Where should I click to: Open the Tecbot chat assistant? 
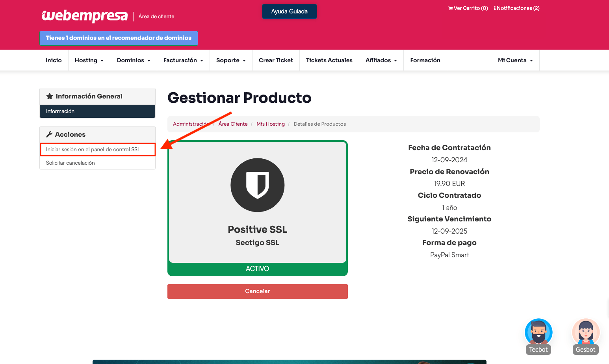tap(538, 336)
